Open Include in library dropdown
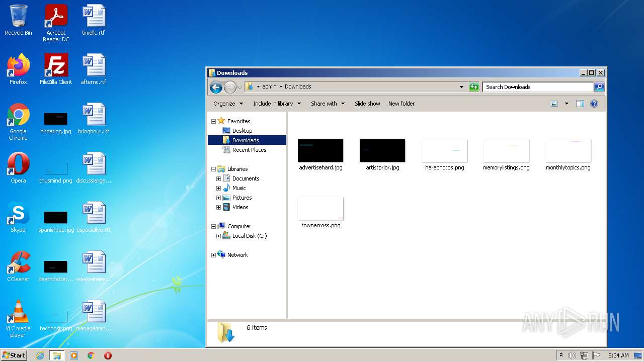This screenshot has width=644, height=362. pos(277,104)
